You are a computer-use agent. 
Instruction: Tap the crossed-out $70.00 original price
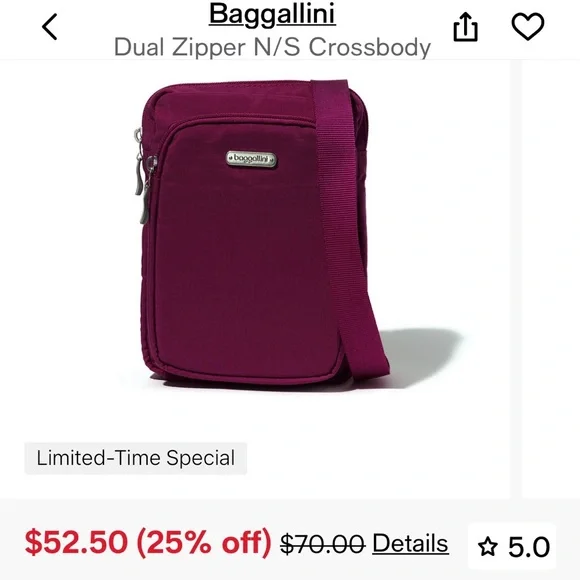tap(323, 544)
